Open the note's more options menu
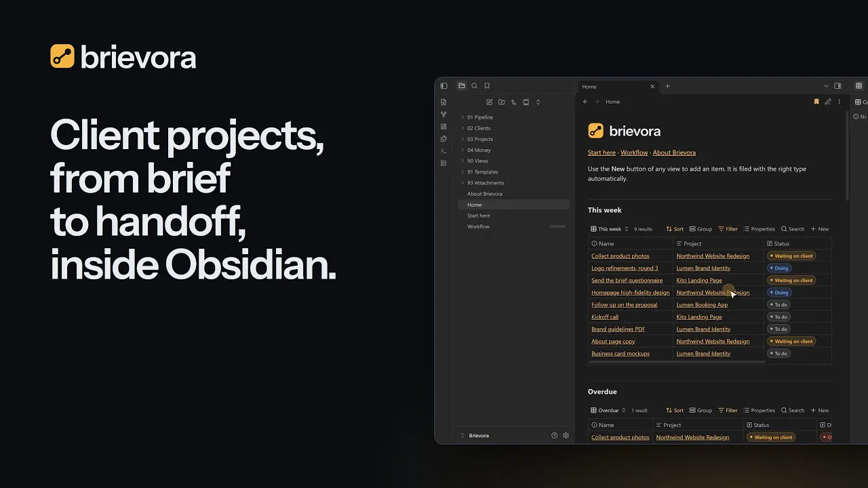 point(840,102)
